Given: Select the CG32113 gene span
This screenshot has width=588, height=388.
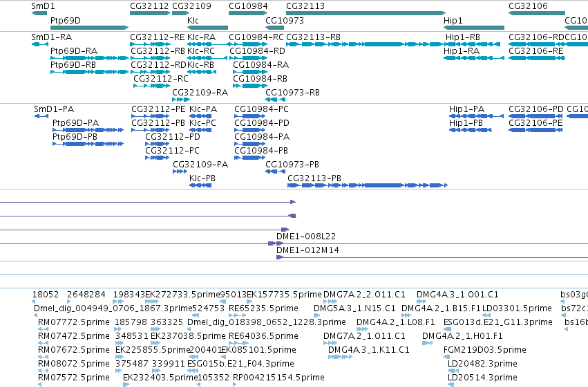Looking at the screenshot, I should [366, 13].
